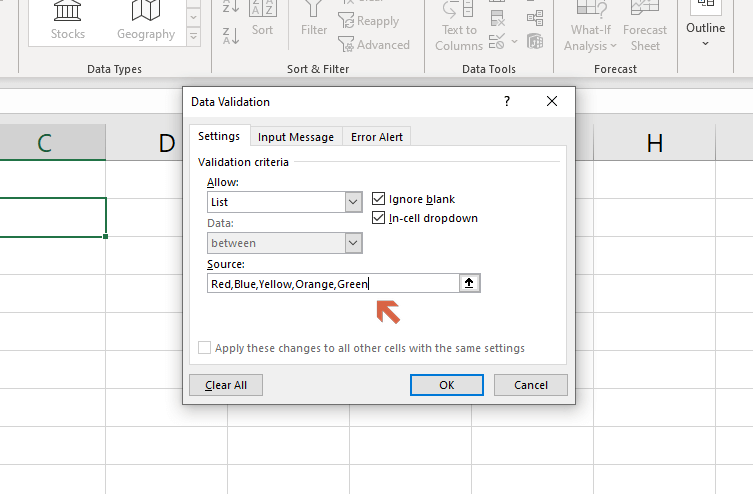Launch Text to Columns
Image resolution: width=753 pixels, height=494 pixels.
coord(459,26)
